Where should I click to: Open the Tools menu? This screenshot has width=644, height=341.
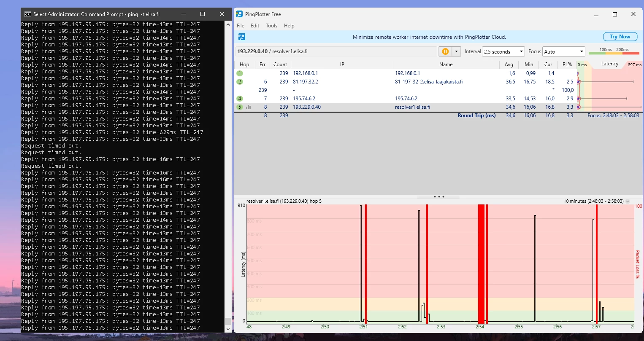[x=271, y=26]
